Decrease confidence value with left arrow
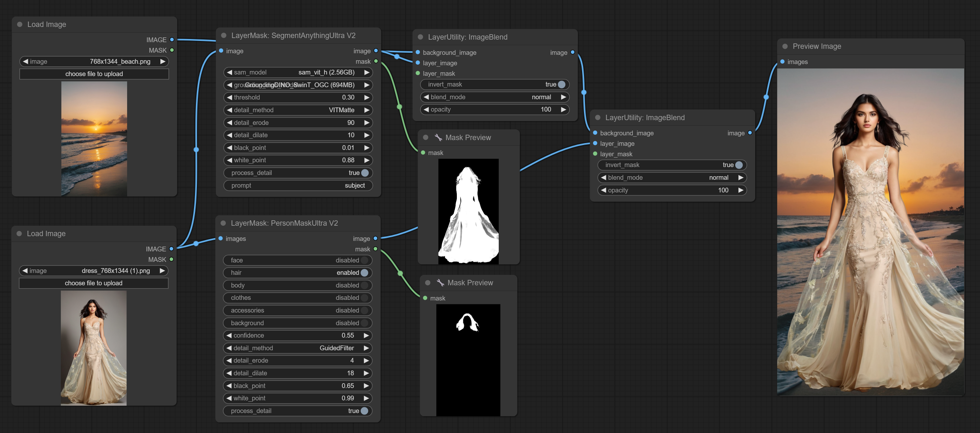Image resolution: width=980 pixels, height=433 pixels. click(x=229, y=336)
